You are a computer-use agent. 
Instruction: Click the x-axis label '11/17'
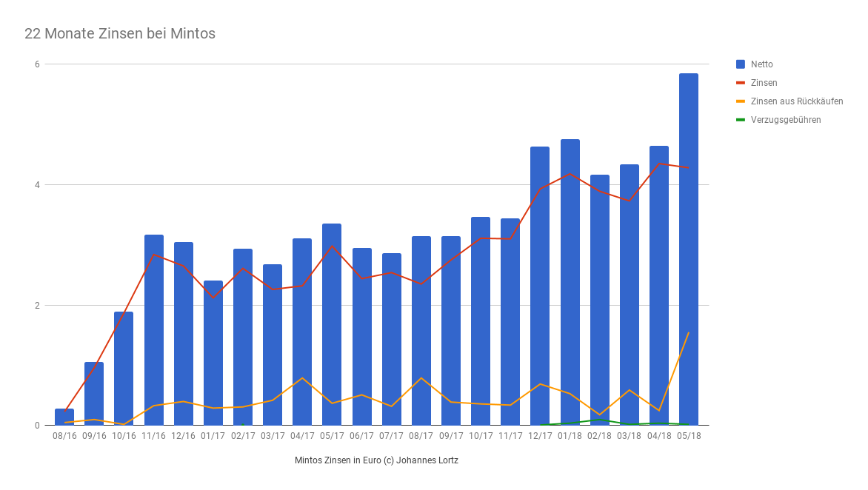click(510, 436)
